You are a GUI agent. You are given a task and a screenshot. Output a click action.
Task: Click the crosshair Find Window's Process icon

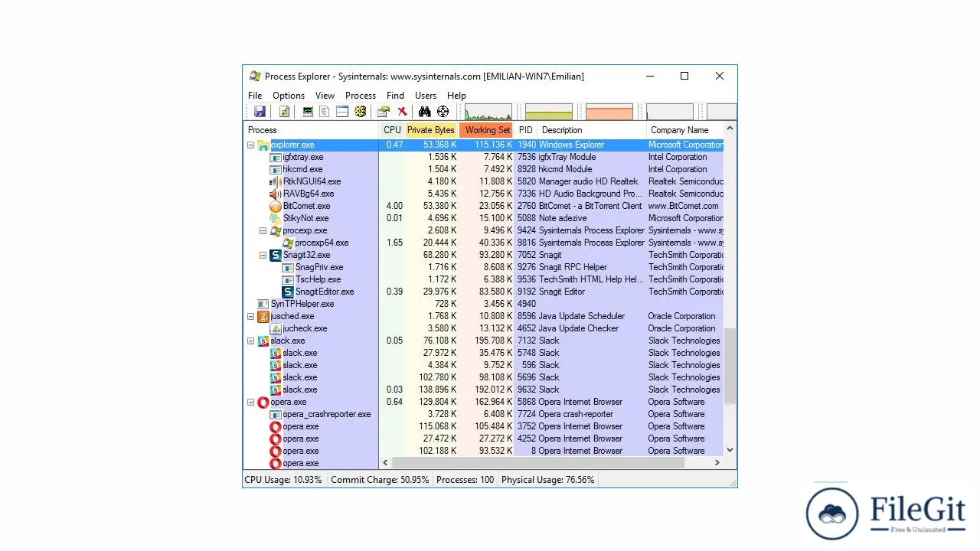443,112
